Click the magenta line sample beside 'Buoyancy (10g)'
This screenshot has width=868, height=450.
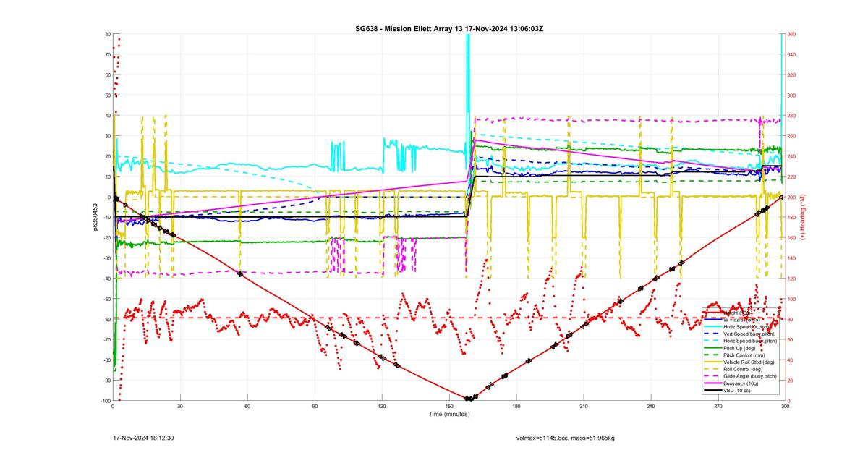713,383
